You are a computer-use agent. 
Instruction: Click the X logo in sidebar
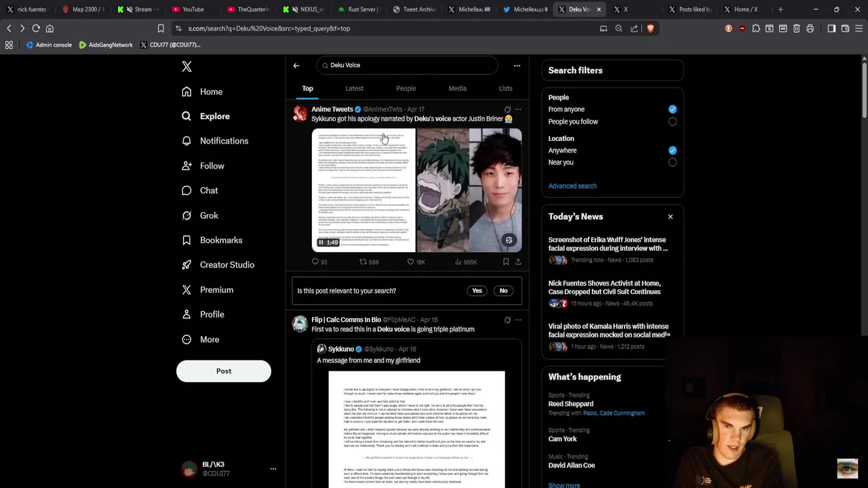click(186, 66)
